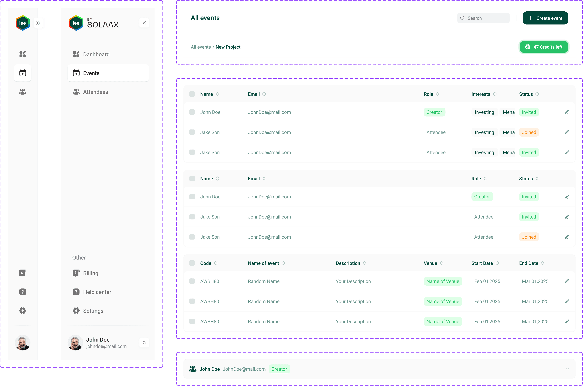The width and height of the screenshot is (588, 386).
Task: Check the John Doe row in interests table
Action: pos(192,112)
